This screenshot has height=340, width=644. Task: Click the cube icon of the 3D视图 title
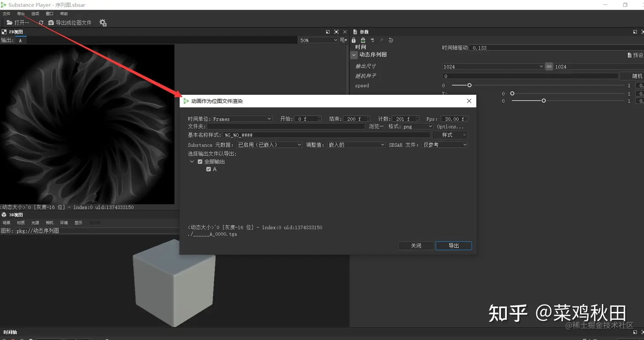pyautogui.click(x=4, y=215)
